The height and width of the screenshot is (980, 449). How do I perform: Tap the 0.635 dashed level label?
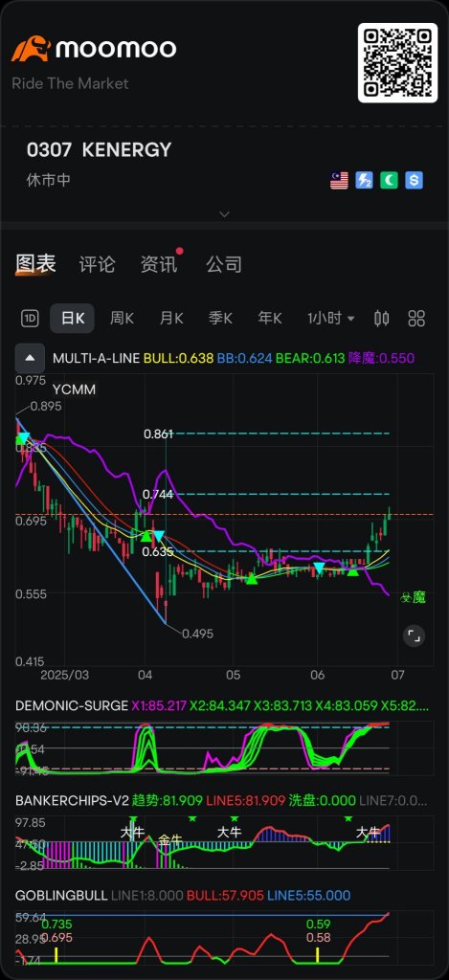(x=158, y=552)
